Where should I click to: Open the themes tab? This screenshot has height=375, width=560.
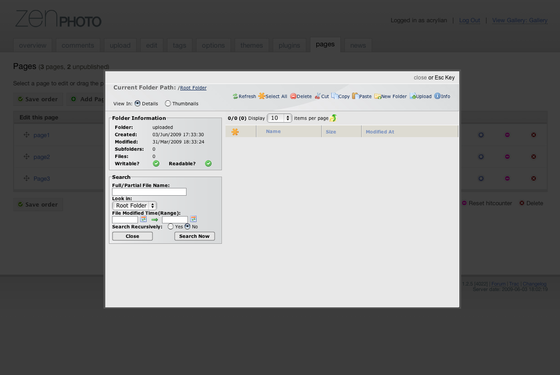pyautogui.click(x=251, y=45)
